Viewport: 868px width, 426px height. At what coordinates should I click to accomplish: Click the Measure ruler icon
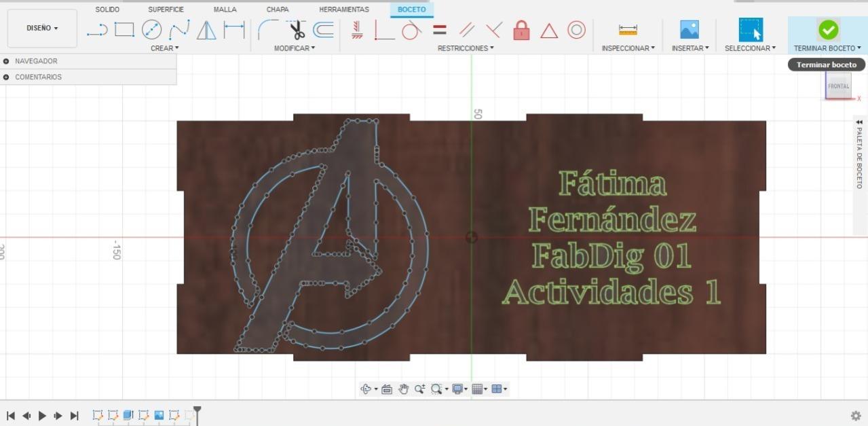628,30
